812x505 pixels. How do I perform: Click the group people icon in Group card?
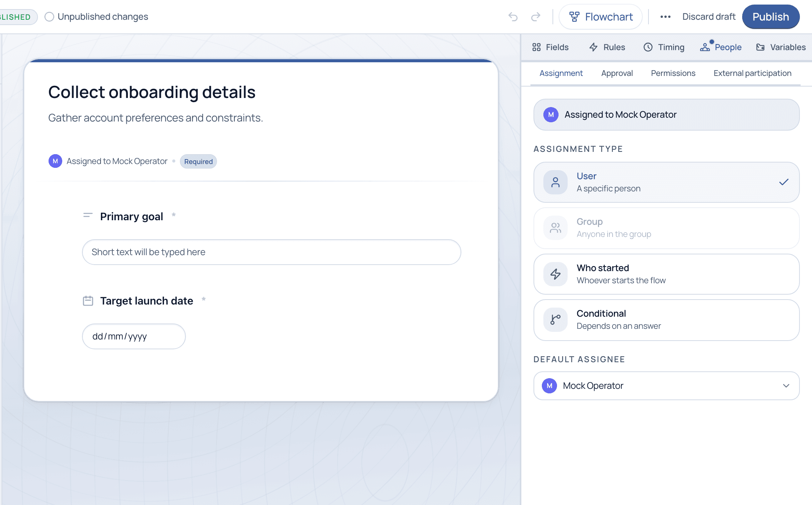(555, 228)
